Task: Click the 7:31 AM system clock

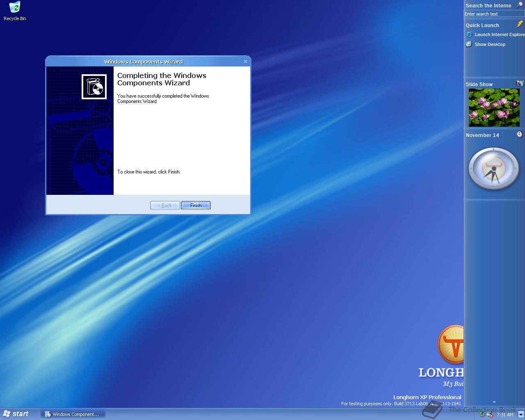Action: (x=505, y=415)
